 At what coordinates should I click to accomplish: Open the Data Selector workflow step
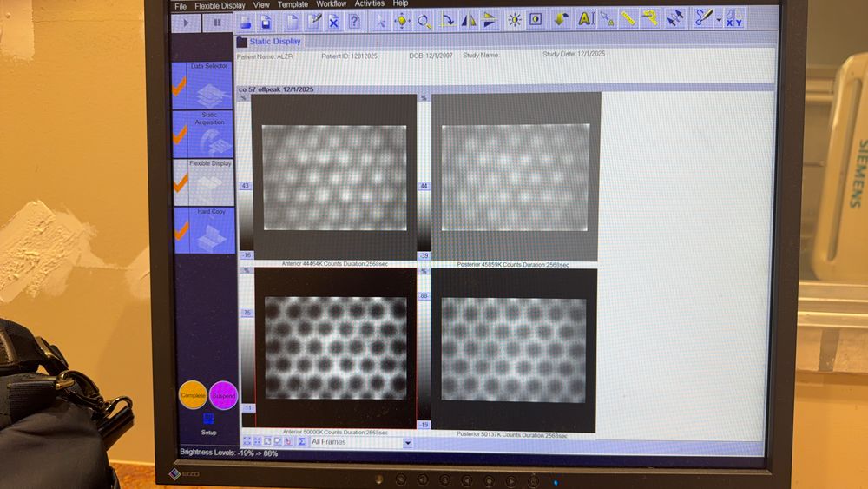[202, 85]
